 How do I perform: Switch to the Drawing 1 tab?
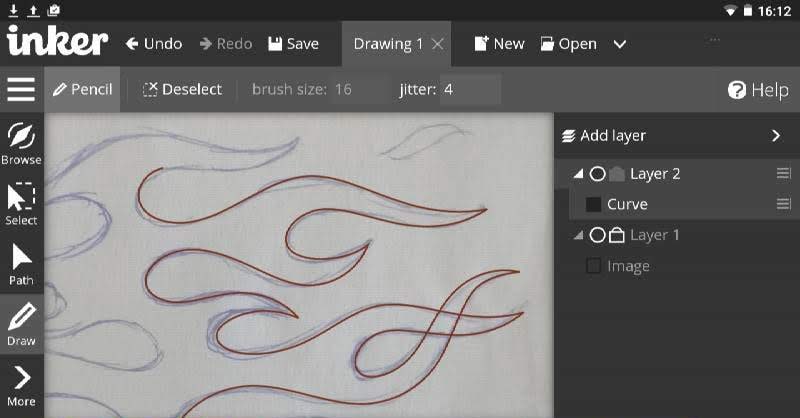click(x=388, y=44)
